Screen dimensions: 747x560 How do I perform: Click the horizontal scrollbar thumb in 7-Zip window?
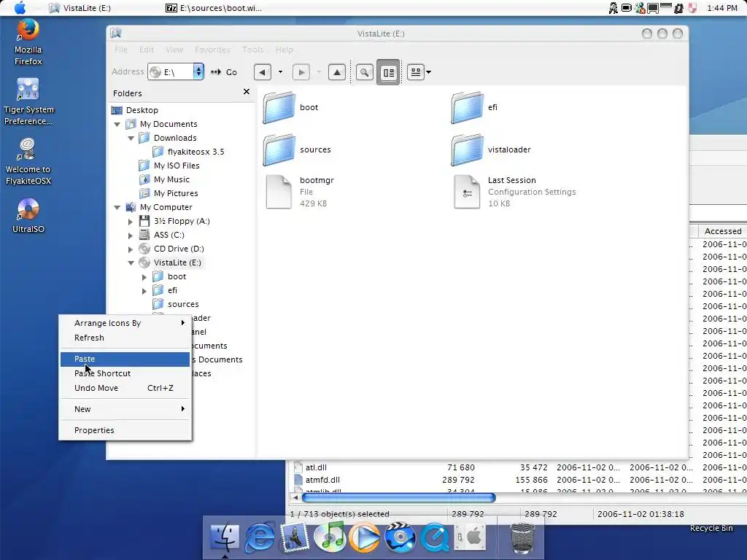[x=399, y=498]
